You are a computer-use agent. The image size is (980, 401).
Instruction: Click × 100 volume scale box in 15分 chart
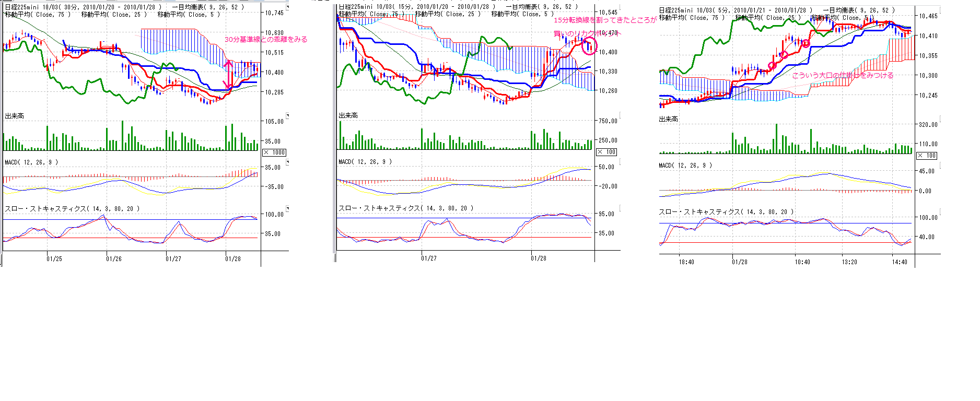(606, 152)
